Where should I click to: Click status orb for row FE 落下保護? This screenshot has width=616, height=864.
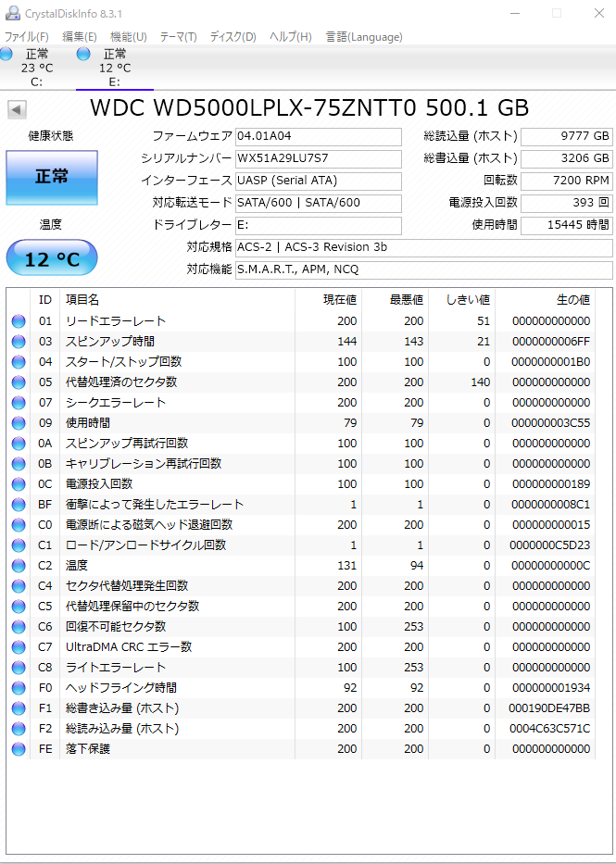[19, 749]
